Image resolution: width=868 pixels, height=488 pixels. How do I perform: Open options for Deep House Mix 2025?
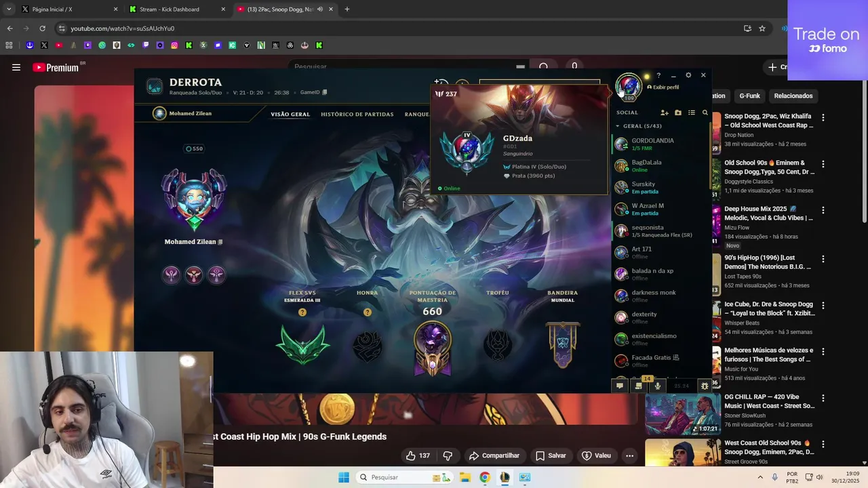(x=823, y=210)
